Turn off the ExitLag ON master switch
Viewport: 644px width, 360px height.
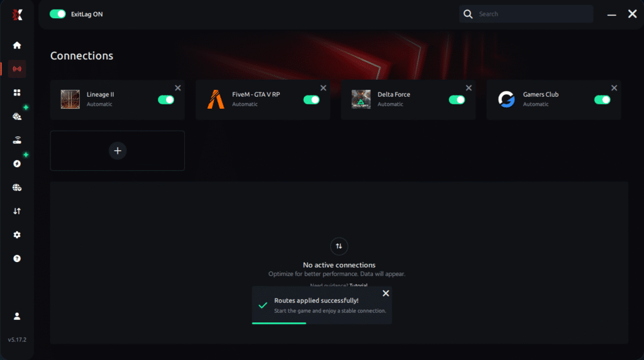coord(57,14)
